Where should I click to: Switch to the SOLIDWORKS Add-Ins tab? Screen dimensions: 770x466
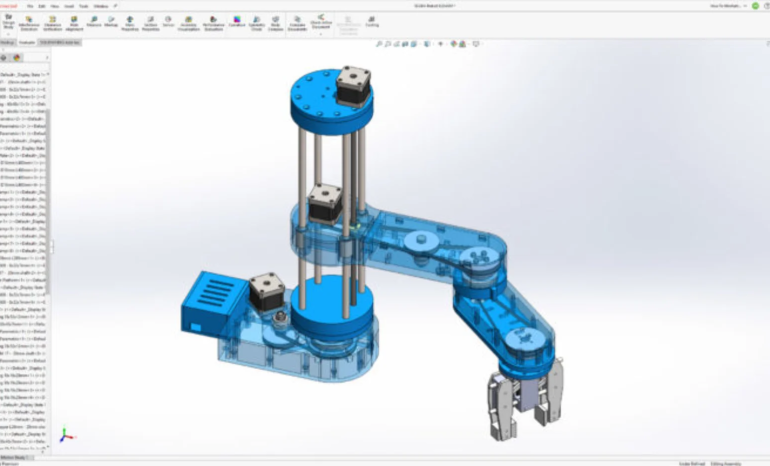click(x=62, y=43)
